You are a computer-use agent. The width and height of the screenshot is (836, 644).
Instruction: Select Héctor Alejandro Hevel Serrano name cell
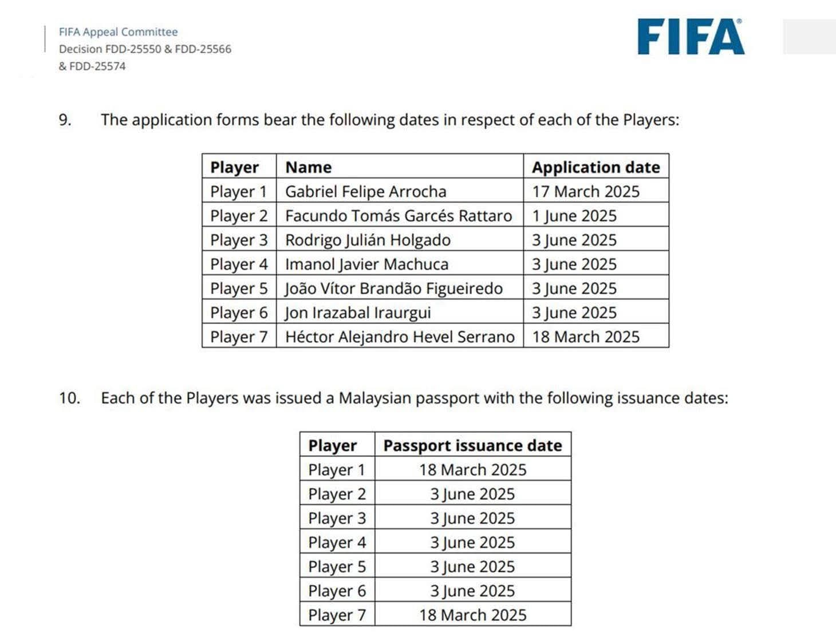point(400,337)
